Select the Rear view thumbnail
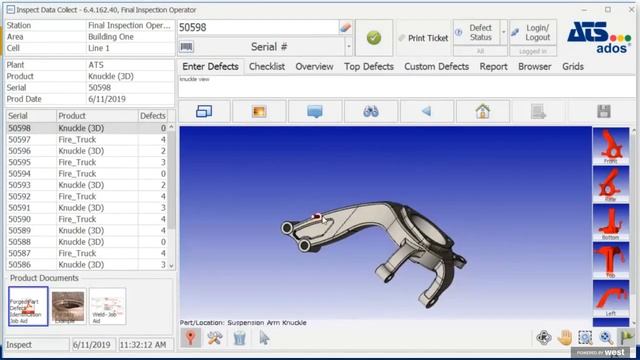The height and width of the screenshot is (360, 640). click(611, 184)
